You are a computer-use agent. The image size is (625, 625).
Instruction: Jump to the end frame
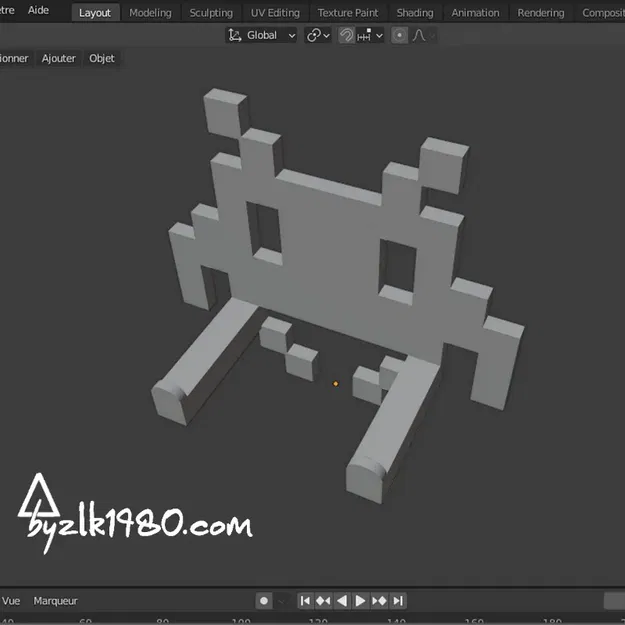click(398, 601)
